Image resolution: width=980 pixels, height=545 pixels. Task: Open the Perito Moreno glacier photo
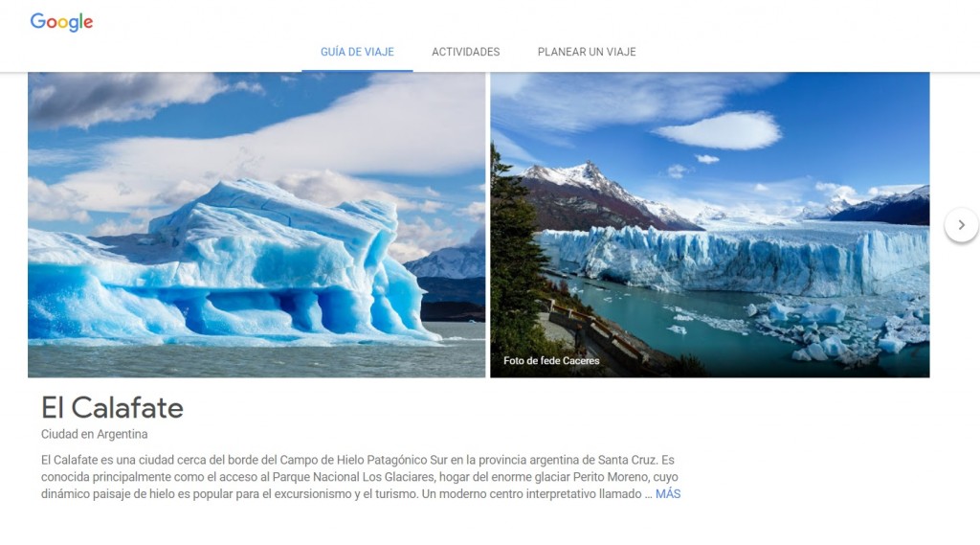(x=709, y=225)
